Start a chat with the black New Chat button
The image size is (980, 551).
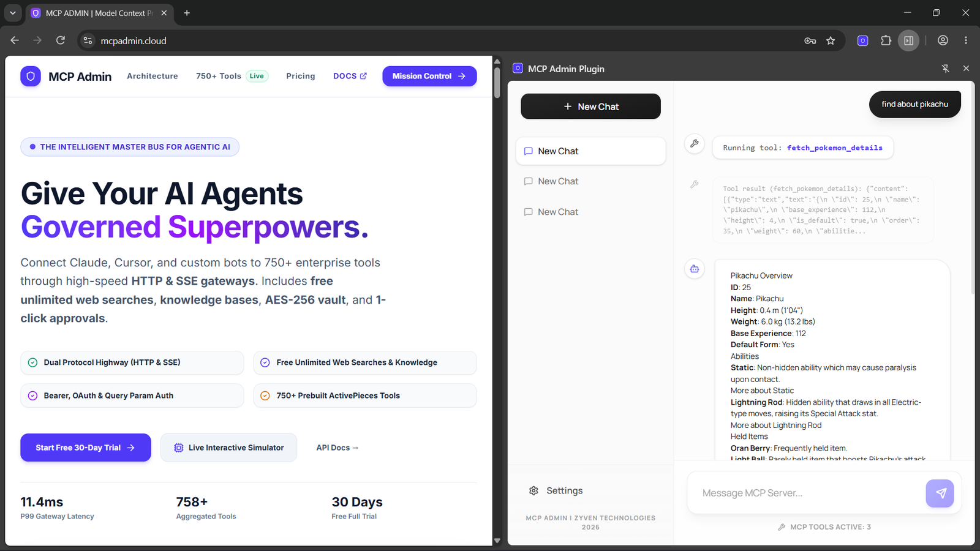pos(590,107)
